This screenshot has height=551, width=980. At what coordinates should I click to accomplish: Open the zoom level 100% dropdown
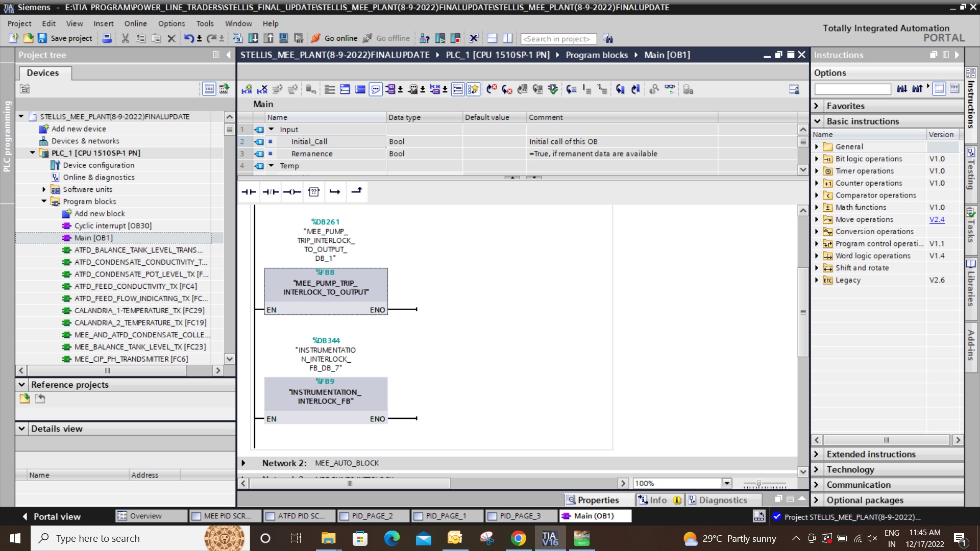pos(727,483)
